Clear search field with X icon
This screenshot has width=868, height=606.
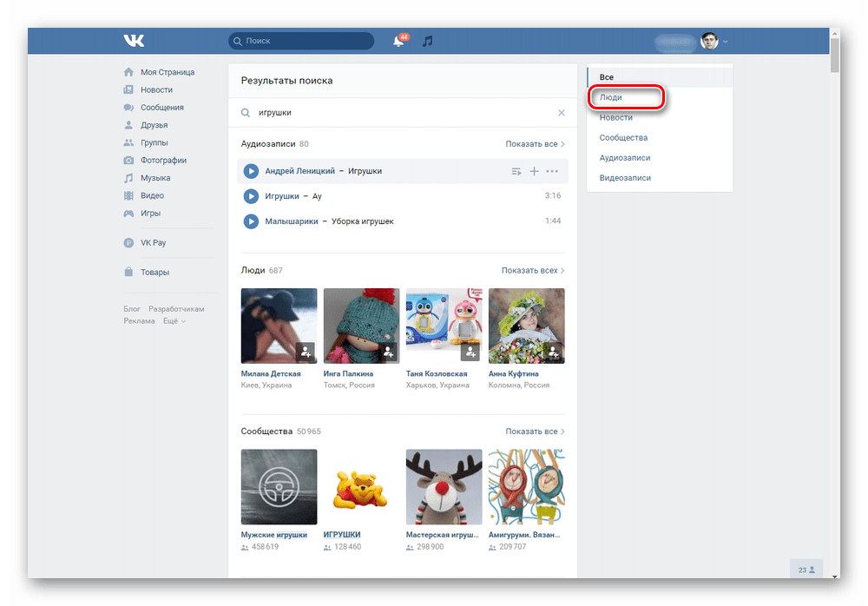point(561,113)
